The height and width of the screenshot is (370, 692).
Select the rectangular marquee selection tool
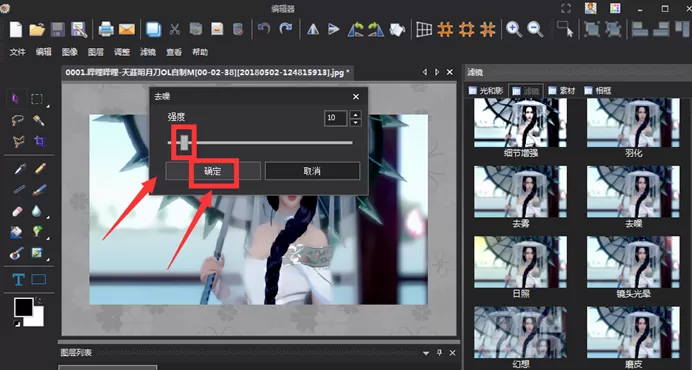coord(38,99)
